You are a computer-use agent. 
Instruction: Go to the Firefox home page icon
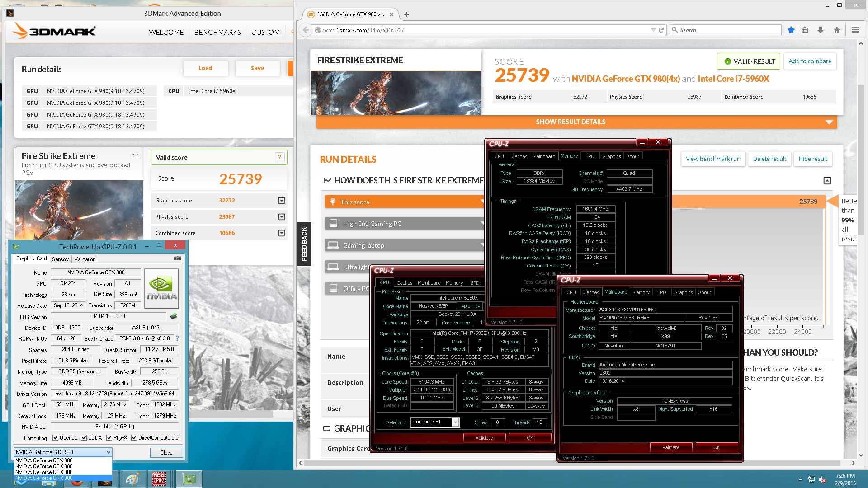coord(836,30)
